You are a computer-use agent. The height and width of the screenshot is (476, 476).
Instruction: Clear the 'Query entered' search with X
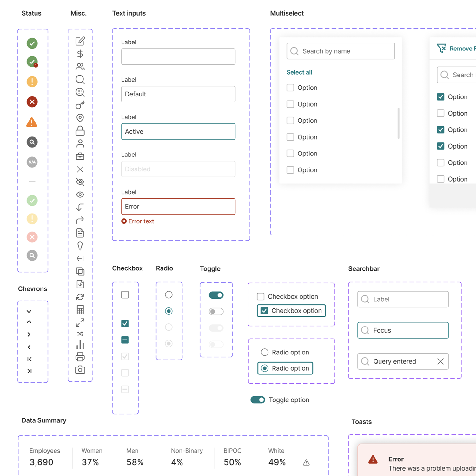pos(440,361)
